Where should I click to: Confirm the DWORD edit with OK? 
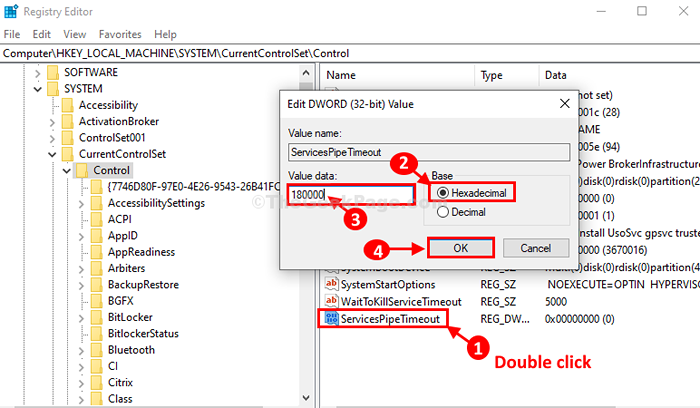pos(461,248)
